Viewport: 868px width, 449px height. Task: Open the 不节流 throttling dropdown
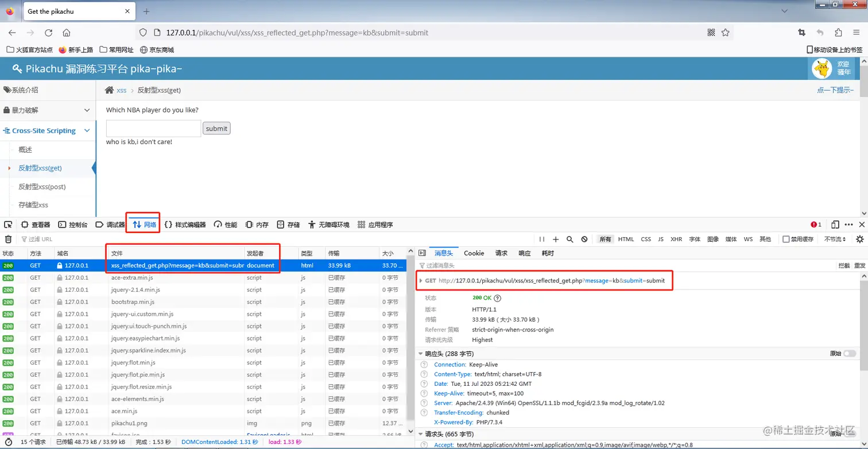click(835, 239)
